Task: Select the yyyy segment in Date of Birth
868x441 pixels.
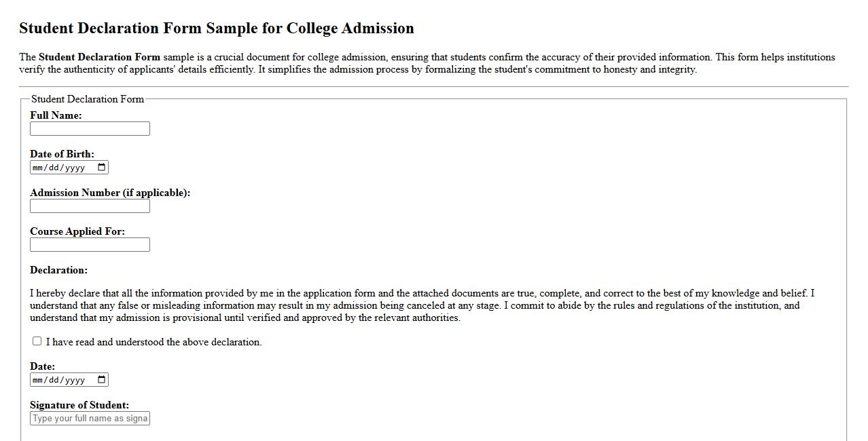Action: [x=75, y=167]
